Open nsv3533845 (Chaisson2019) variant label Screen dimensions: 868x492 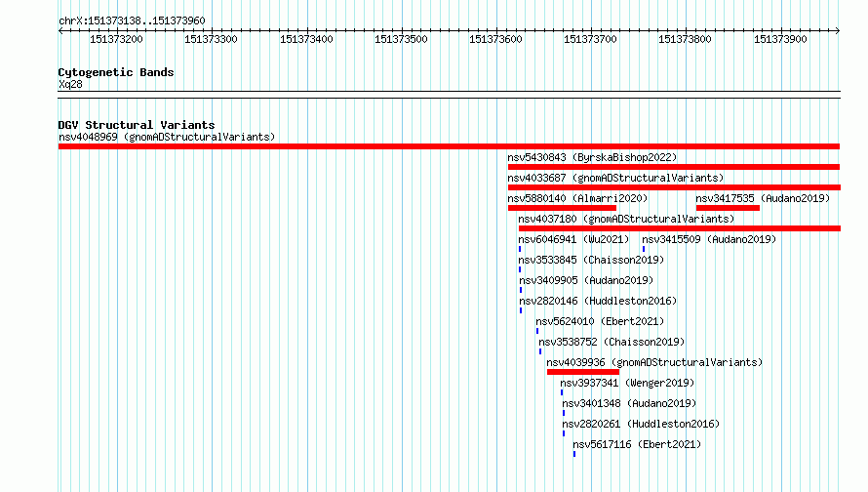click(591, 260)
